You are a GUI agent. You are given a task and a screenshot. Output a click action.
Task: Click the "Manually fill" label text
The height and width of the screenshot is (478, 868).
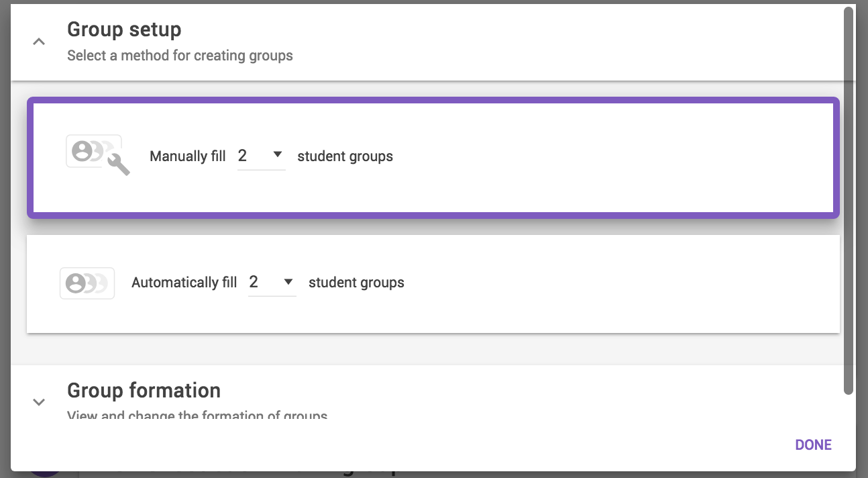click(188, 156)
